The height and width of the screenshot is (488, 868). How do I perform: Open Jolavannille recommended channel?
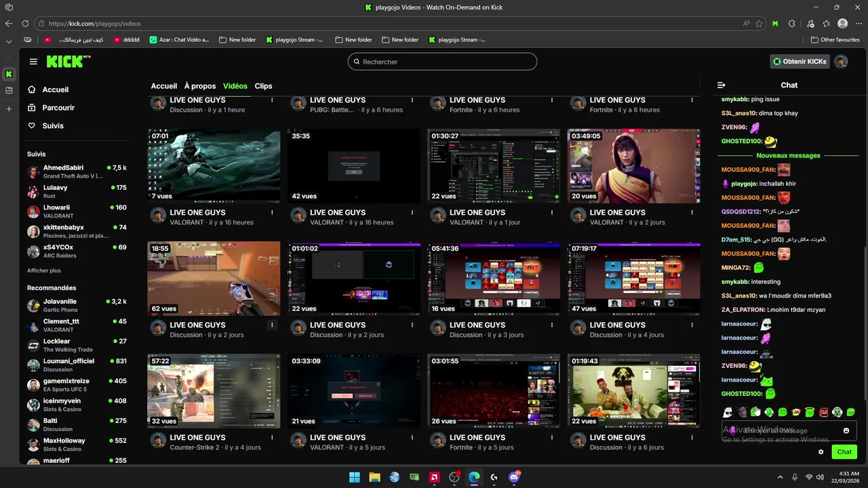point(77,305)
